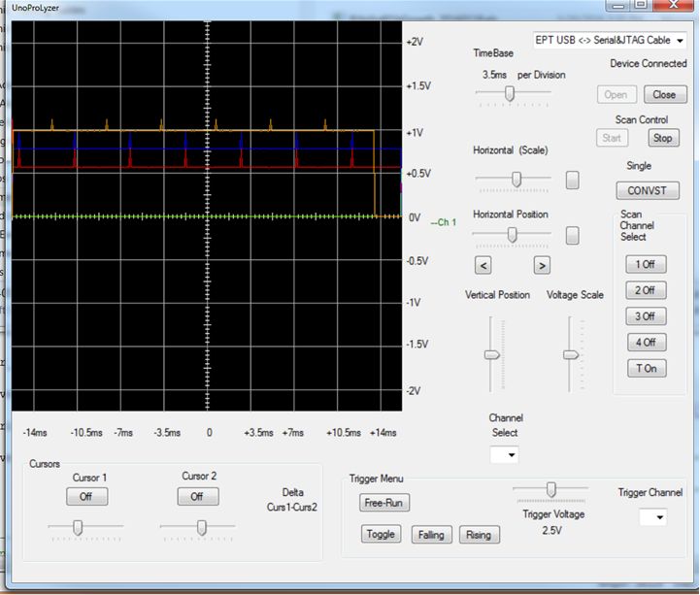Toggle Cursor 1 Off button

(x=86, y=497)
